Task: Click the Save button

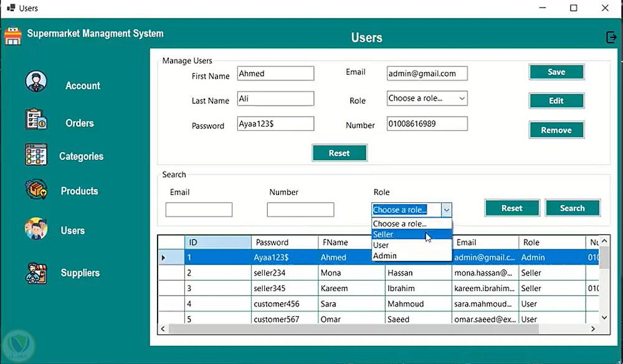Action: pos(556,72)
